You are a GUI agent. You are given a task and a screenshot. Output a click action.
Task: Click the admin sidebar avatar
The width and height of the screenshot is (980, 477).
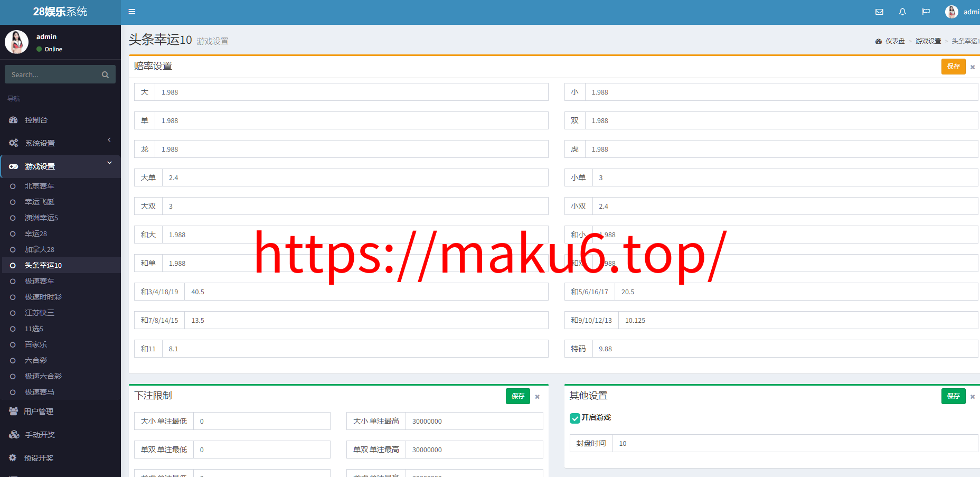16,42
